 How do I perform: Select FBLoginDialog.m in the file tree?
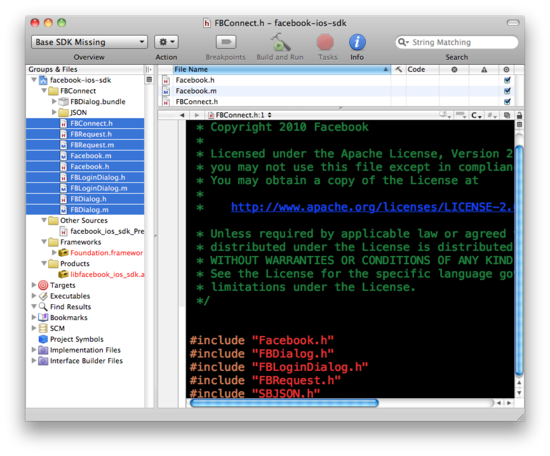click(85, 188)
